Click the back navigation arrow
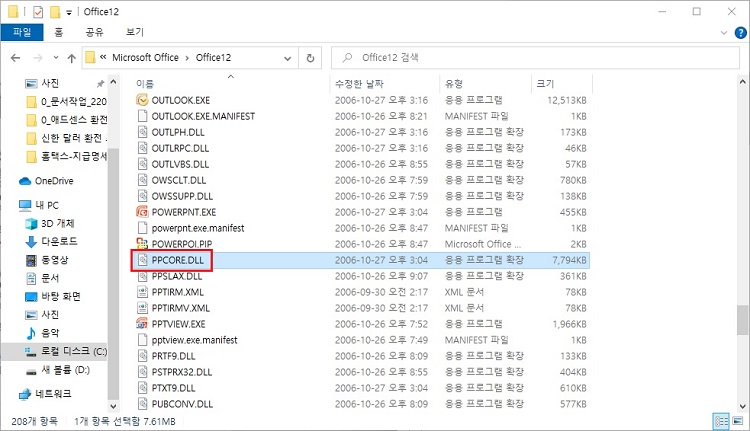Screen dimensions: 750x431 pos(15,58)
